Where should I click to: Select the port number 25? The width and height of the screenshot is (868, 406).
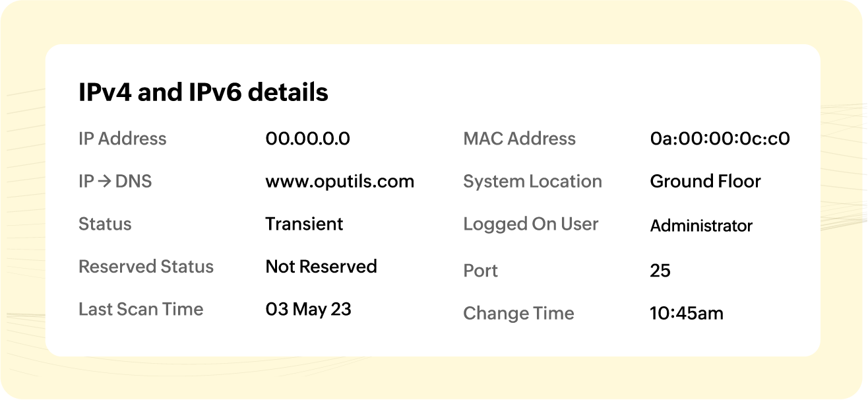point(660,271)
